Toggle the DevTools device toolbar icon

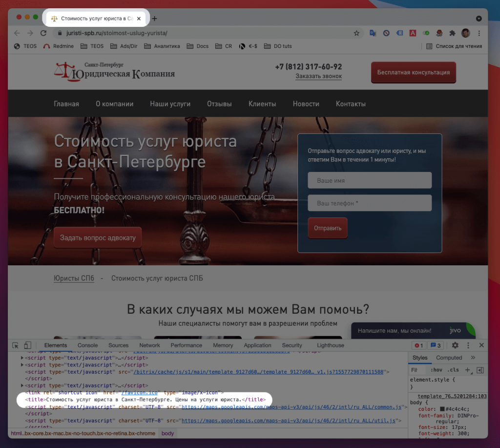28,345
